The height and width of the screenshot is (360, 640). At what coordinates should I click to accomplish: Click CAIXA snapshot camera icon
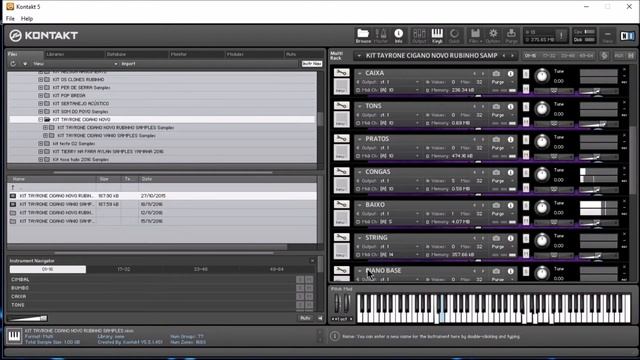[496, 73]
